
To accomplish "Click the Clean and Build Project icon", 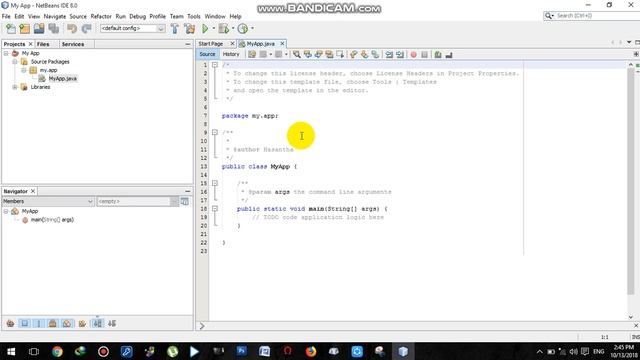I will (189, 29).
